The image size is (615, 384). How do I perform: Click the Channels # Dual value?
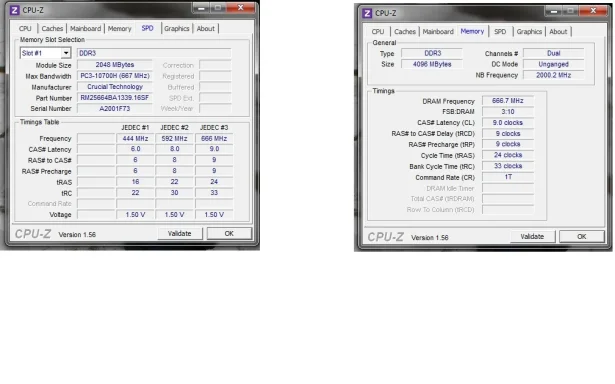point(553,53)
